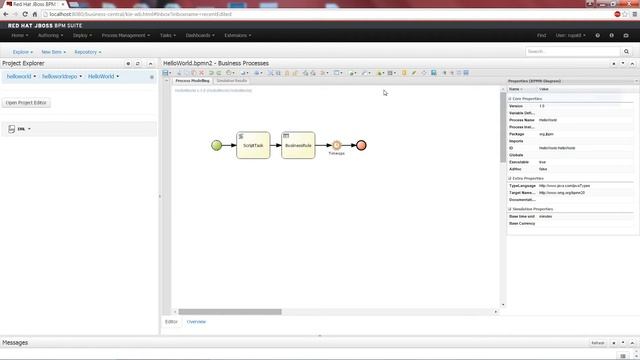The height and width of the screenshot is (360, 640).
Task: Click the AdHoc property row
Action: click(x=571, y=169)
